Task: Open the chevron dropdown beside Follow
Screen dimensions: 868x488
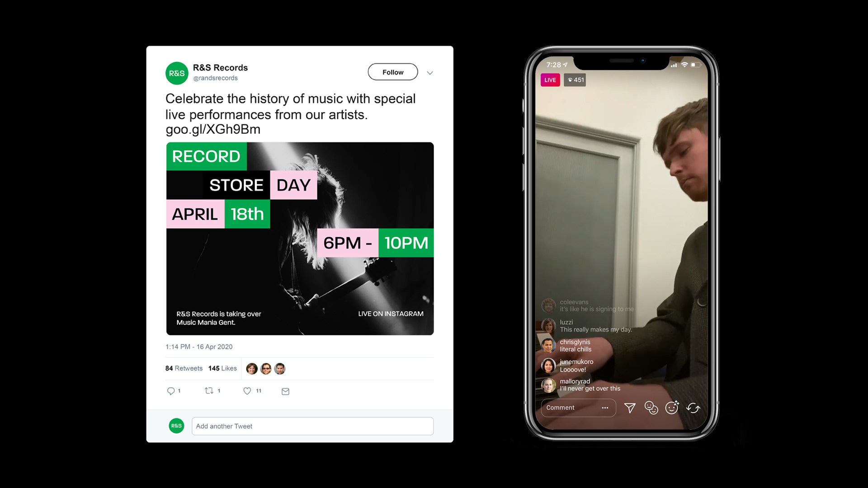Action: (430, 73)
